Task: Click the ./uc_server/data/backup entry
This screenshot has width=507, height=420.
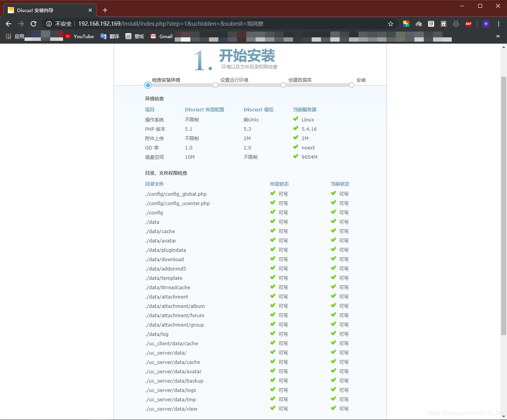Action: 174,381
